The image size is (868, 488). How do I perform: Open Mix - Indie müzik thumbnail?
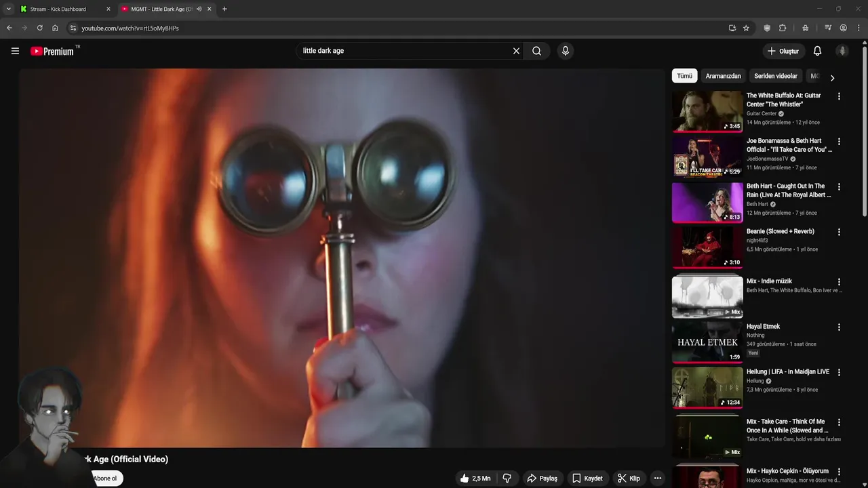[707, 297]
